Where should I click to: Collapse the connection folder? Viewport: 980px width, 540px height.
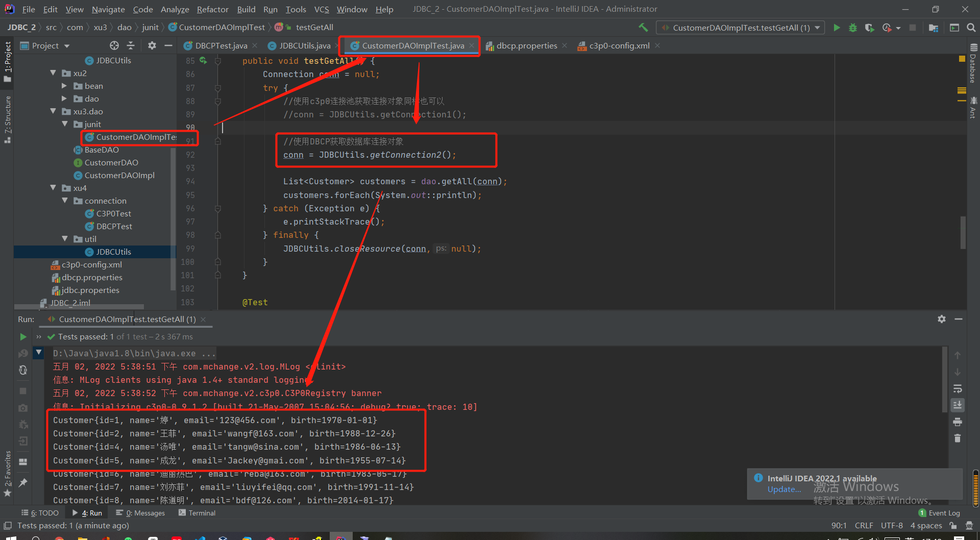65,201
